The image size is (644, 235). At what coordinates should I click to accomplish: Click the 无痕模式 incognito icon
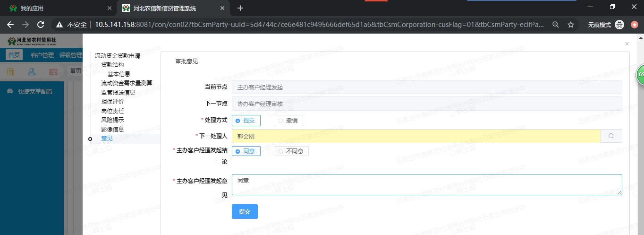(619, 25)
